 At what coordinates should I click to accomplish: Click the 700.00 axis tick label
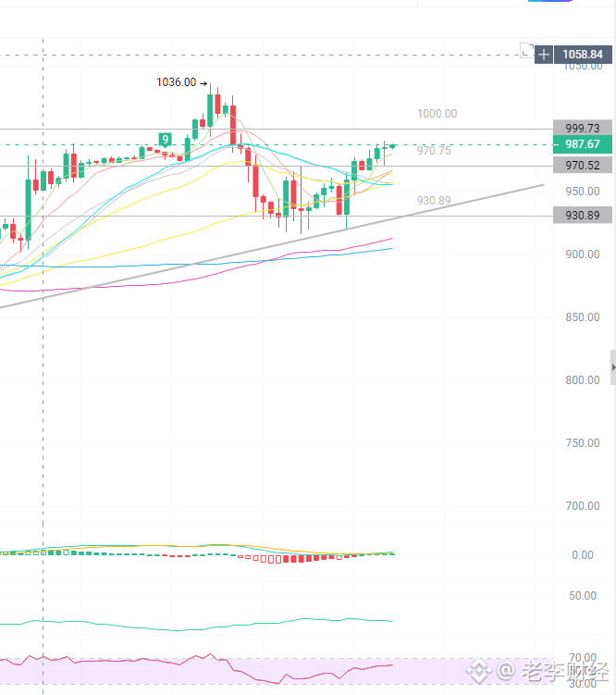coord(583,506)
